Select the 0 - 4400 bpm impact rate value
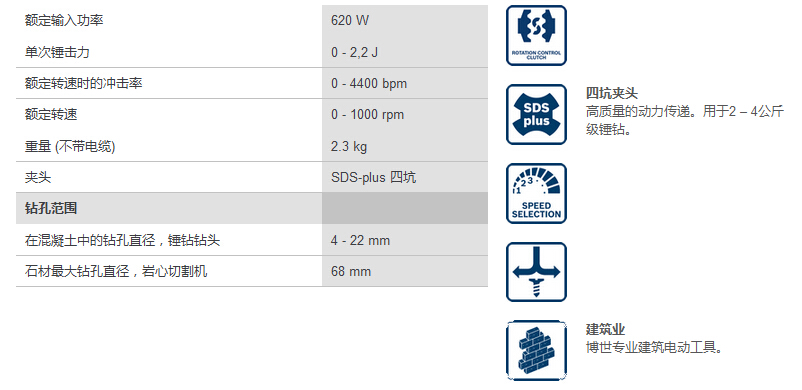 (x=369, y=83)
